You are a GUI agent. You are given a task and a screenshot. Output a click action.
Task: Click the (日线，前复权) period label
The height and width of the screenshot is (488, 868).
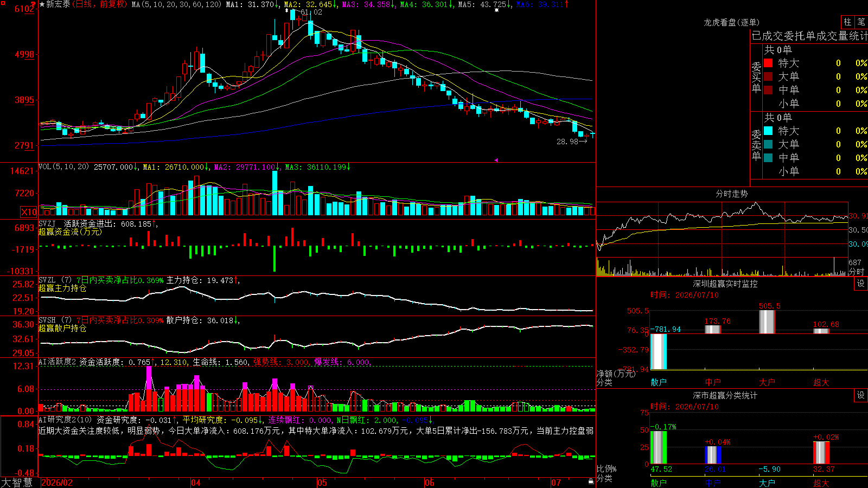pyautogui.click(x=100, y=4)
